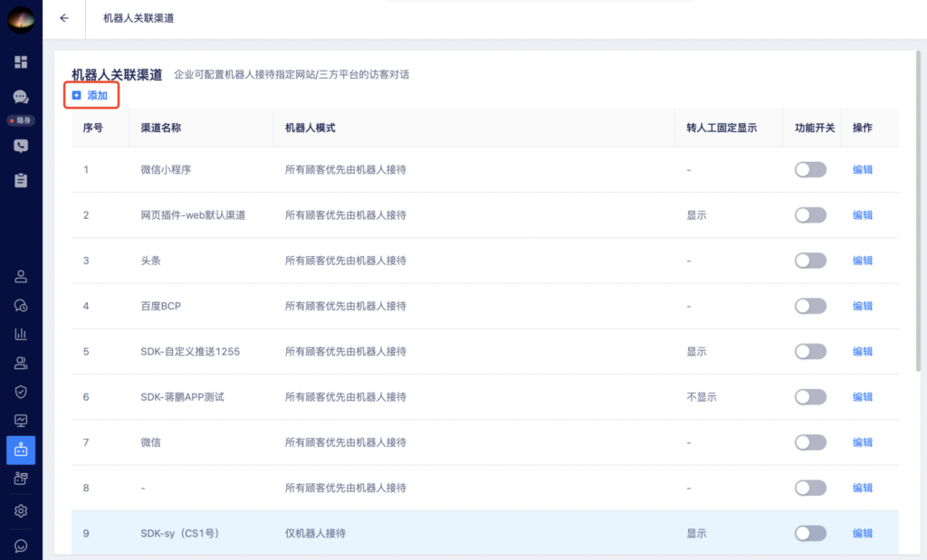
Task: Click the 隐身 status badge in sidebar
Action: click(x=21, y=120)
